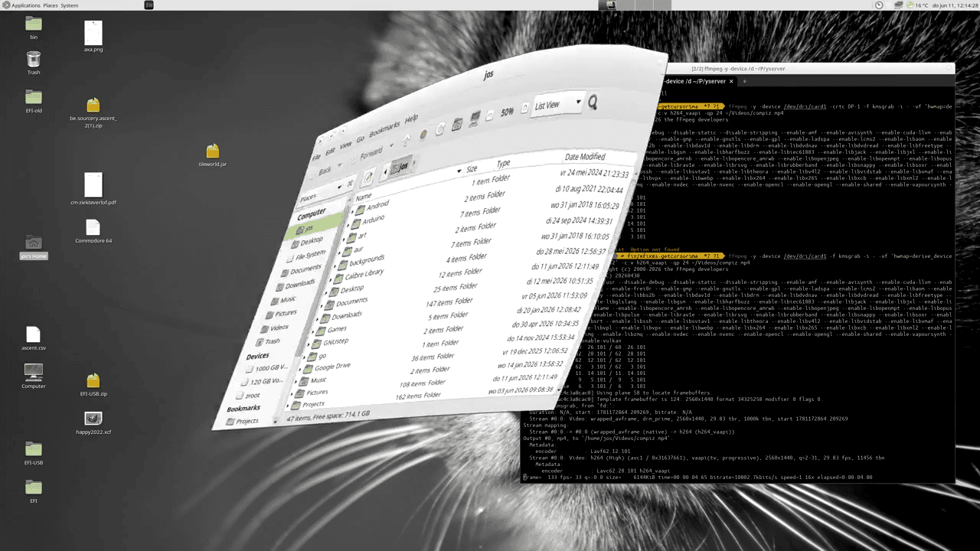The width and height of the screenshot is (980, 551).
Task: Open the Bookmarks menu
Action: [384, 129]
